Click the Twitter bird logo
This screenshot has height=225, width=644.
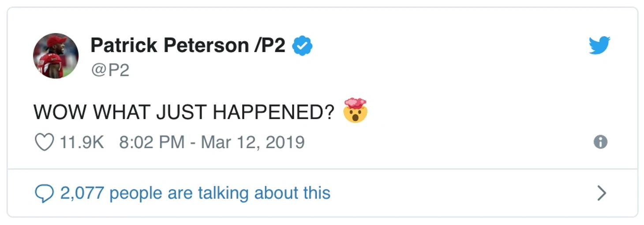click(599, 45)
